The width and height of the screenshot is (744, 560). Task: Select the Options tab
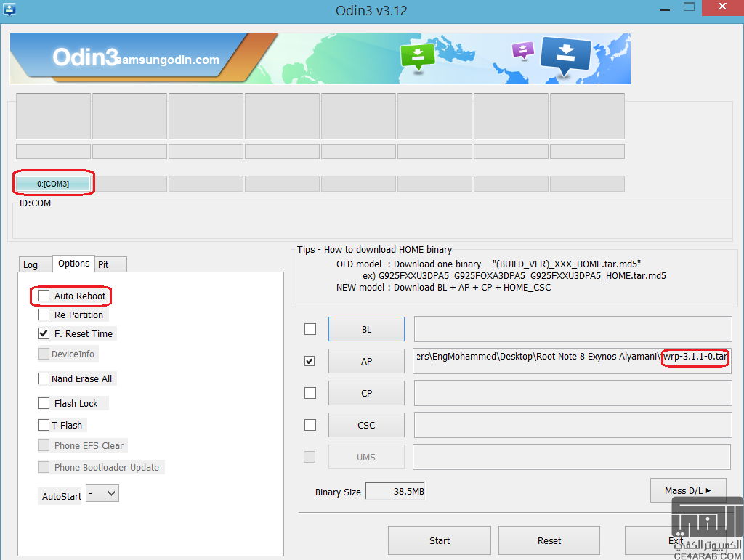click(73, 263)
